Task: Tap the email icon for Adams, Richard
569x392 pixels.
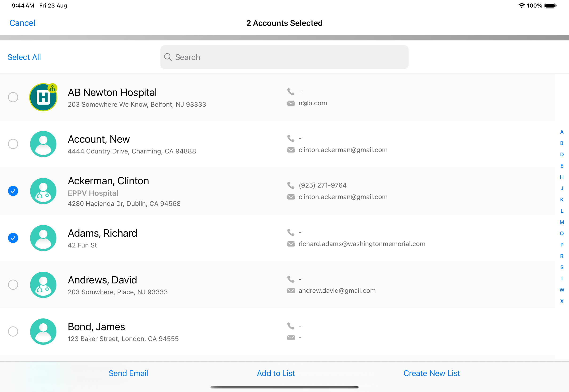Action: click(291, 244)
